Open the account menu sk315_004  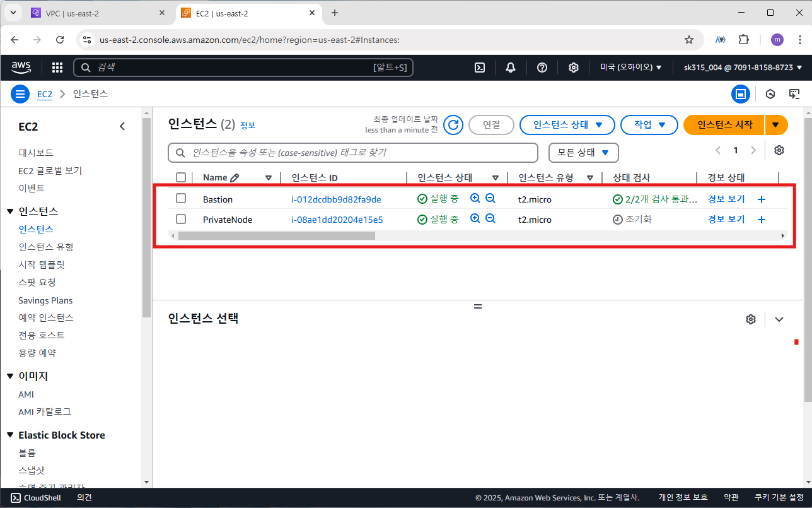(x=743, y=68)
